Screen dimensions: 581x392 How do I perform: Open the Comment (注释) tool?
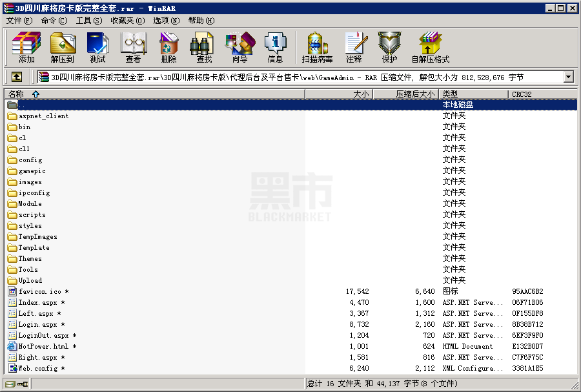(x=354, y=47)
